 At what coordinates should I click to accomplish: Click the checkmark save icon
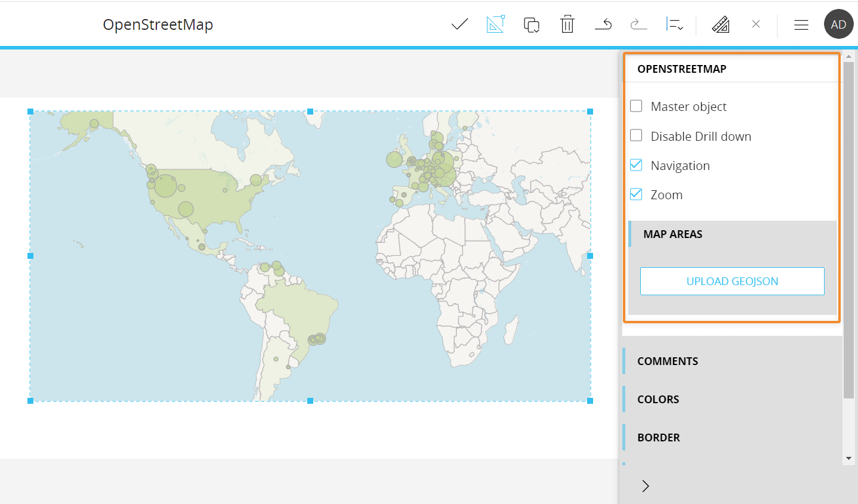459,24
